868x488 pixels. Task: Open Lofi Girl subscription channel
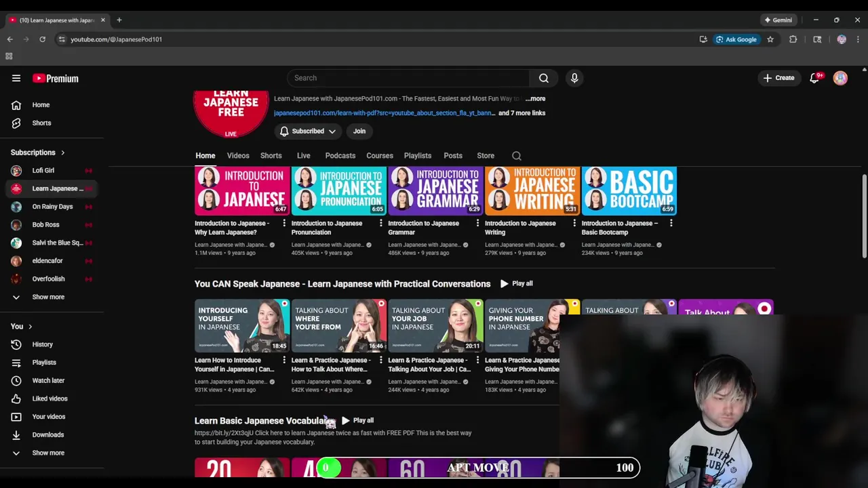click(52, 171)
